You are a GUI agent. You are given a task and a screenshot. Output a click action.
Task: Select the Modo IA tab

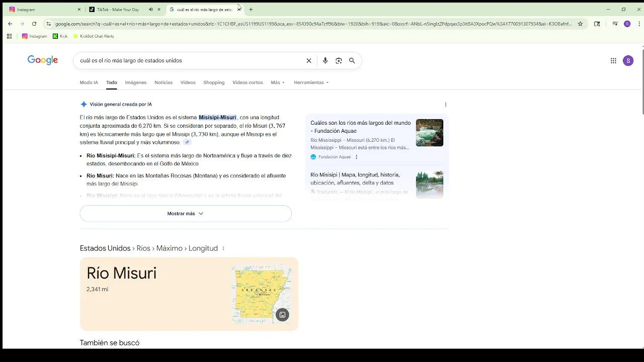tap(89, 82)
